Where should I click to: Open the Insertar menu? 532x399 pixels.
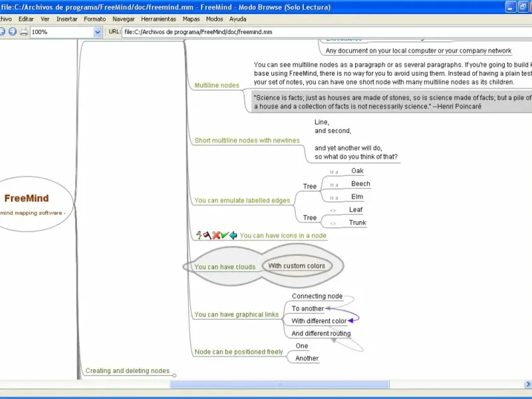coord(67,19)
